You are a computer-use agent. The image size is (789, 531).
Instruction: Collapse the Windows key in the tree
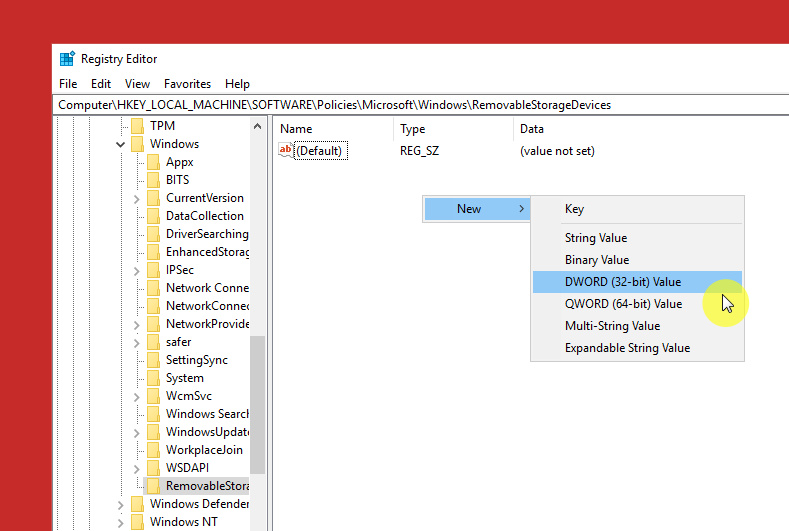pyautogui.click(x=120, y=144)
